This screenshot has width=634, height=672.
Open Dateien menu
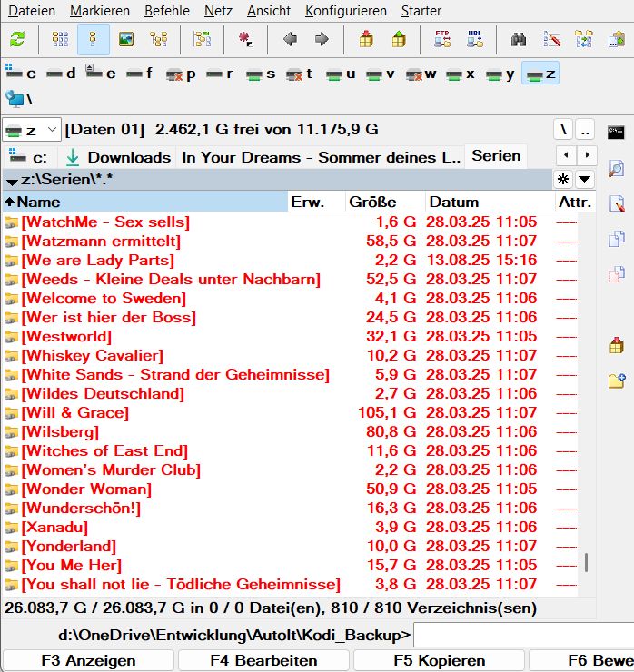point(32,11)
